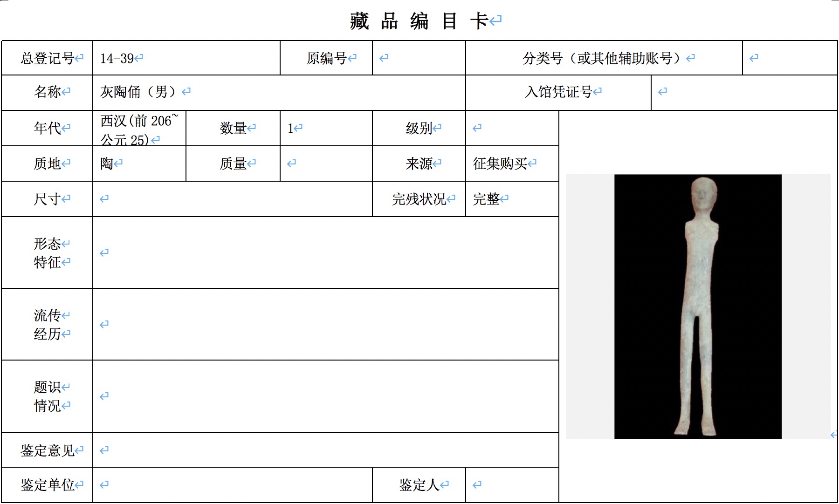Viewport: 839px width, 504px height.
Task: Click the 年代 label cell
Action: [x=47, y=128]
